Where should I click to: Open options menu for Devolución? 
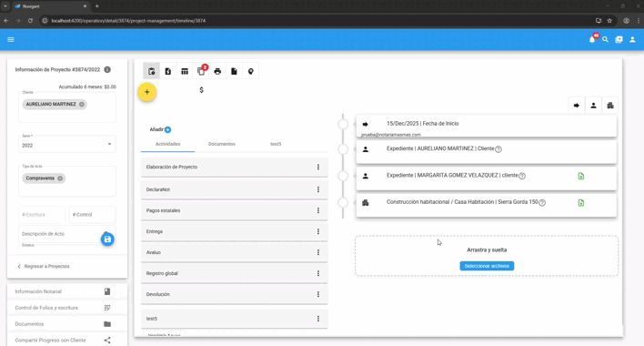pos(317,294)
